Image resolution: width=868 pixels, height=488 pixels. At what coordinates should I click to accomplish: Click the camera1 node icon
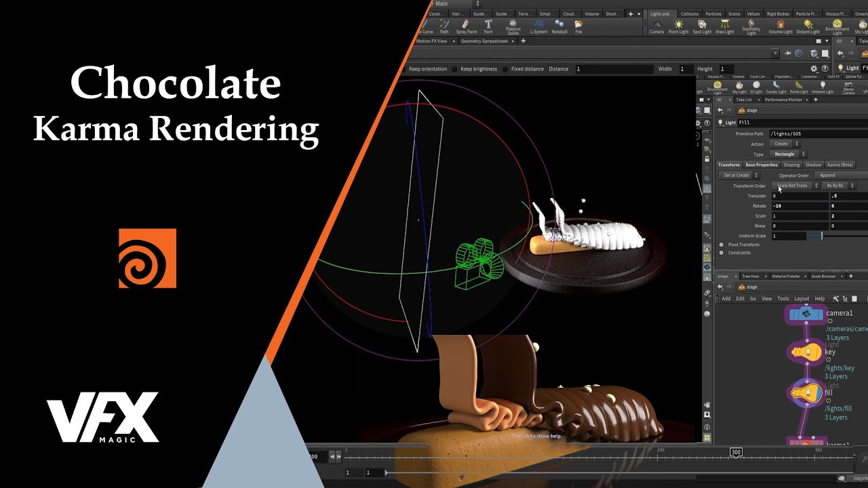click(x=806, y=314)
